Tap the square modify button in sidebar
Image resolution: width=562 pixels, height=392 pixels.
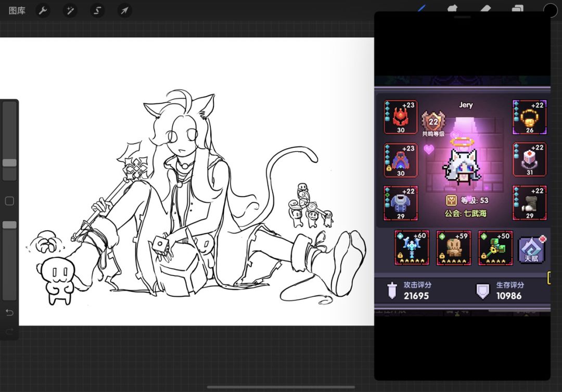(9, 201)
